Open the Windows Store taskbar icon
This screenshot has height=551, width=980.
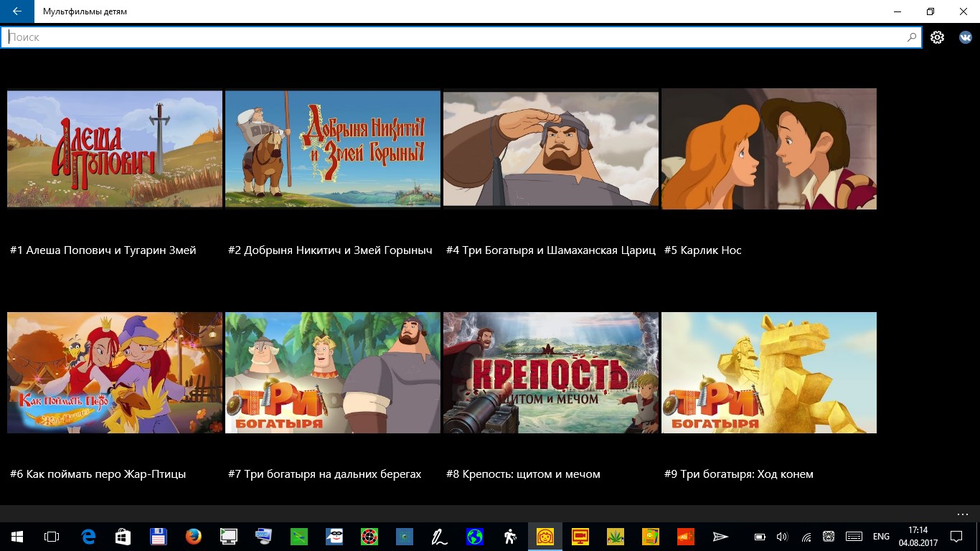123,537
